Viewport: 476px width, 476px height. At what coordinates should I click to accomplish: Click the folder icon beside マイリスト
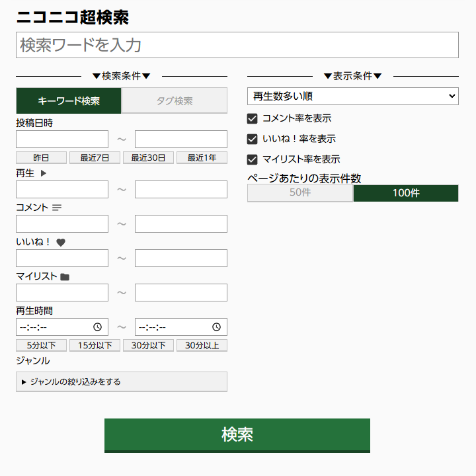tap(65, 277)
